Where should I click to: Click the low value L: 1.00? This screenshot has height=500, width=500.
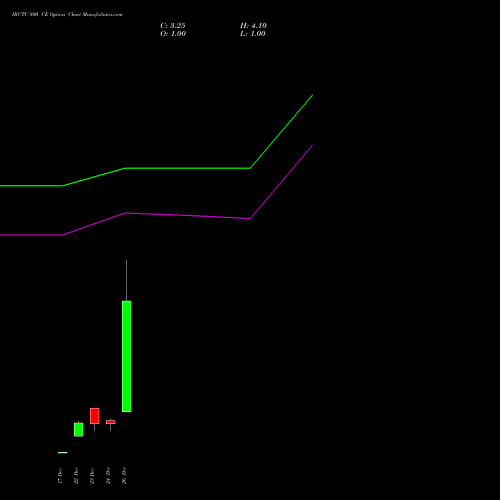click(x=253, y=34)
